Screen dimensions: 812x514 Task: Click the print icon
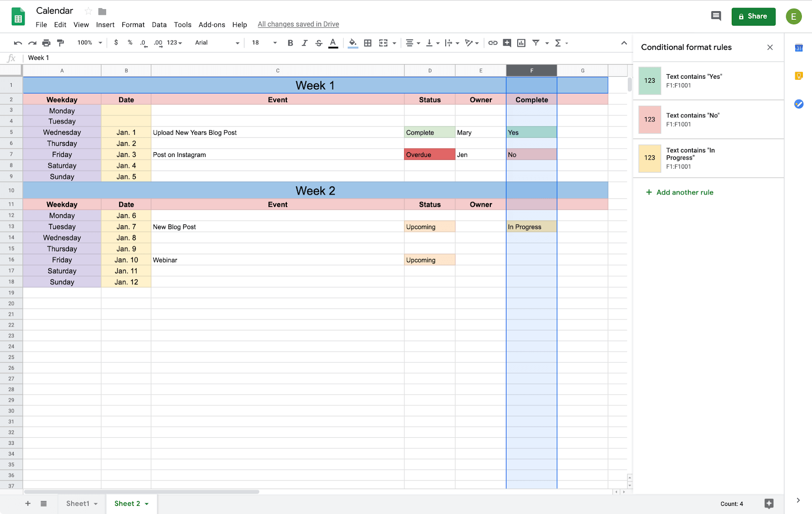46,43
